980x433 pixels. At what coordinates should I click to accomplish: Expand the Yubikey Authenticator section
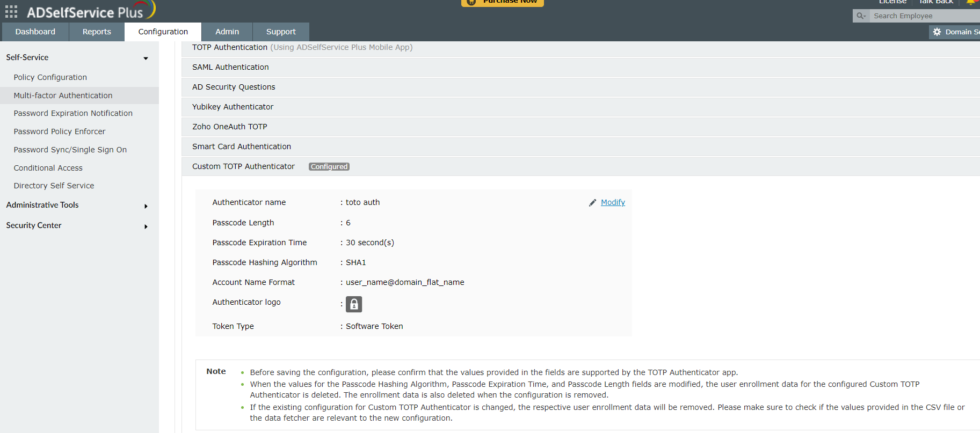580,107
